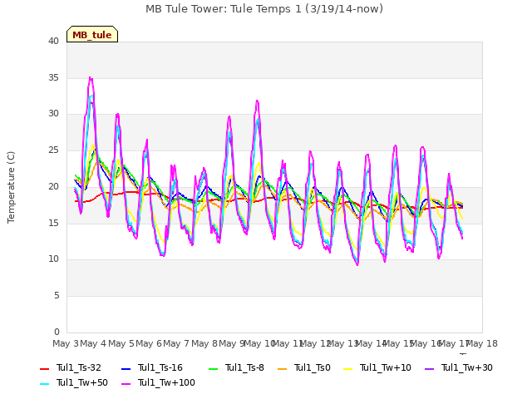The image size is (532, 399).
Task: Click the 0 y-axis tick label
Action: pyautogui.click(x=57, y=332)
